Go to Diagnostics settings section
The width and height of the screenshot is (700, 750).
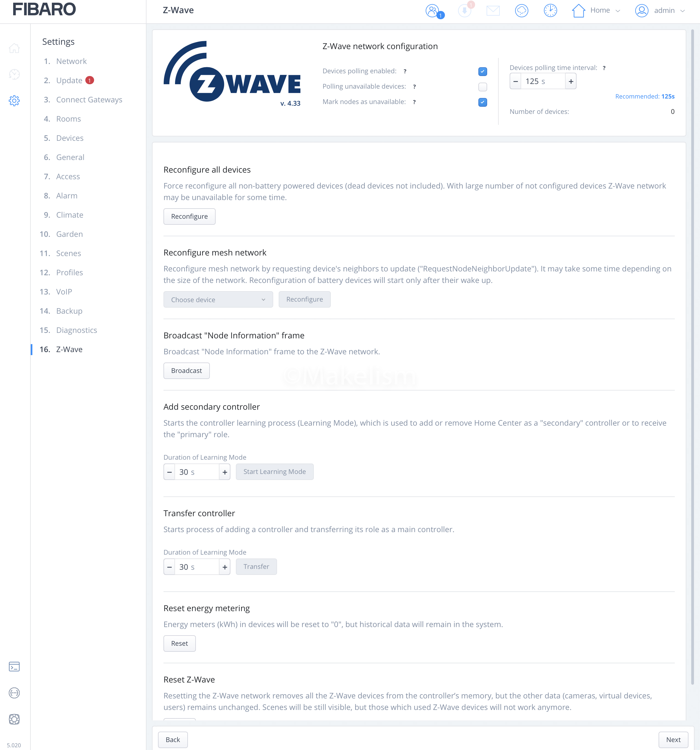pyautogui.click(x=76, y=330)
